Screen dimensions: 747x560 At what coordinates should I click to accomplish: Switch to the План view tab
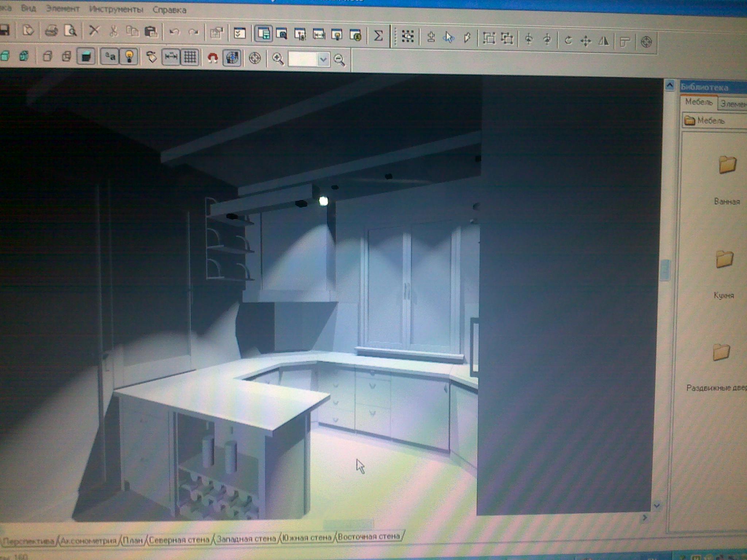click(x=133, y=540)
